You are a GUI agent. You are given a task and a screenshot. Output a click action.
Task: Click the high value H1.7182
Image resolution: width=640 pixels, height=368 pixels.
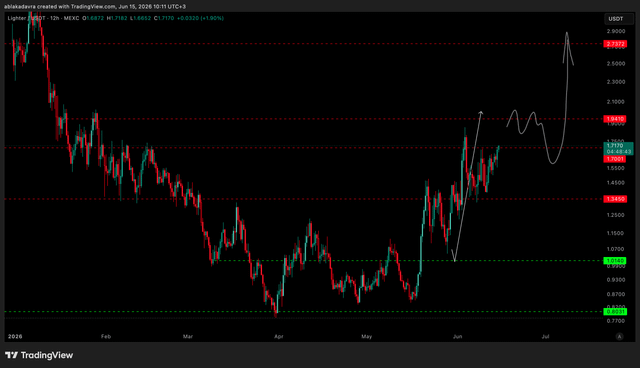coord(117,18)
